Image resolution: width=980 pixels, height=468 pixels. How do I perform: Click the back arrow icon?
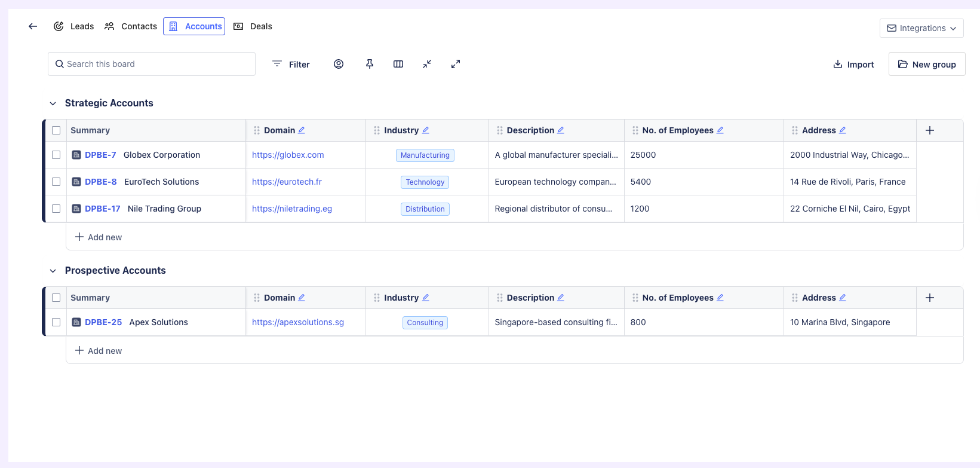tap(33, 26)
